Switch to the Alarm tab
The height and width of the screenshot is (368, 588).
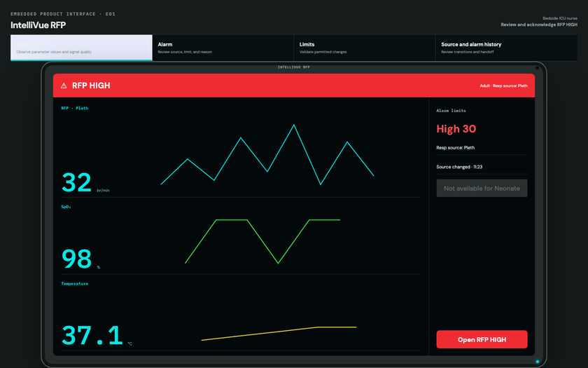tap(223, 48)
